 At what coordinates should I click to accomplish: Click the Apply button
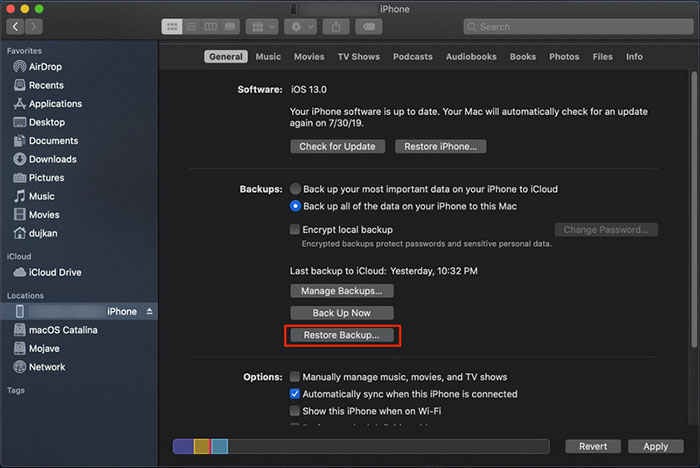[x=655, y=446]
